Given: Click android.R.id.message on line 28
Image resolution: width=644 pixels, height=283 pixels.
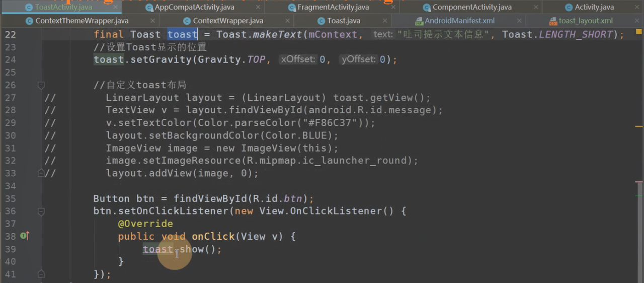Looking at the screenshot, I should pos(371,110).
